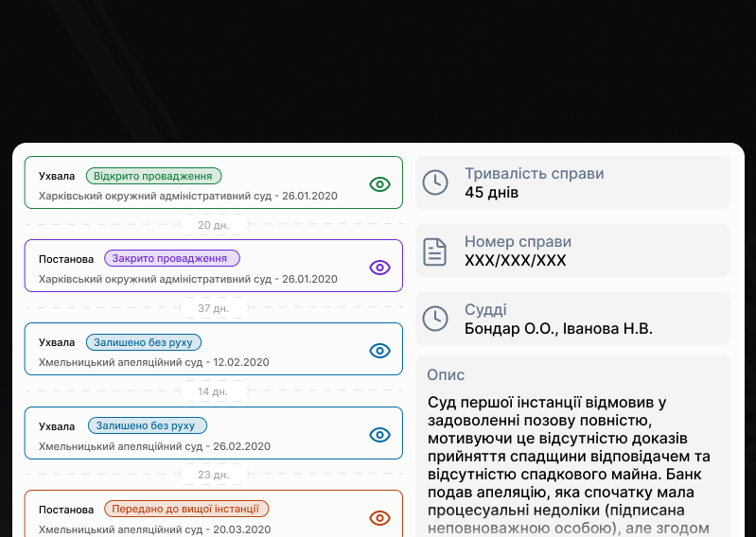Click the 'XXX/XXX/XXX' case number value
This screenshot has width=756, height=537.
(x=515, y=261)
